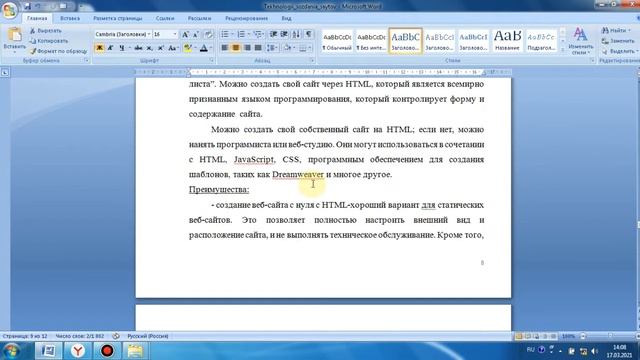Open the Windows Start menu
Viewport: 640px width, 360px height.
click(x=11, y=351)
